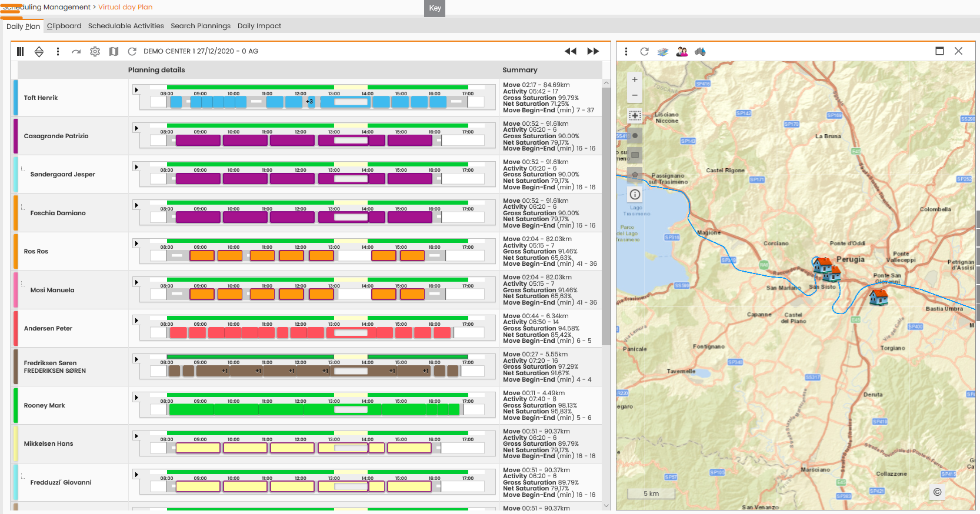The image size is (980, 514).
Task: Expand Casagrande Patrizio timeline row
Action: click(x=136, y=128)
